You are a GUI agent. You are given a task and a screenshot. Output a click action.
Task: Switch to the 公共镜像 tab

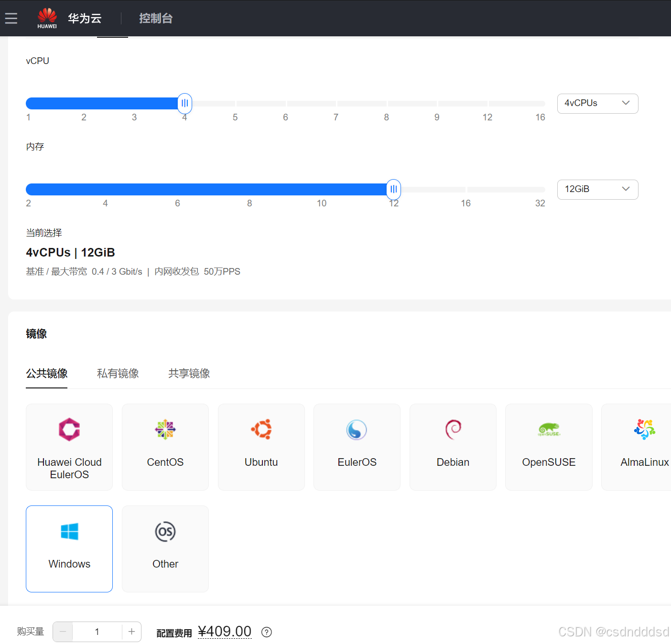47,374
